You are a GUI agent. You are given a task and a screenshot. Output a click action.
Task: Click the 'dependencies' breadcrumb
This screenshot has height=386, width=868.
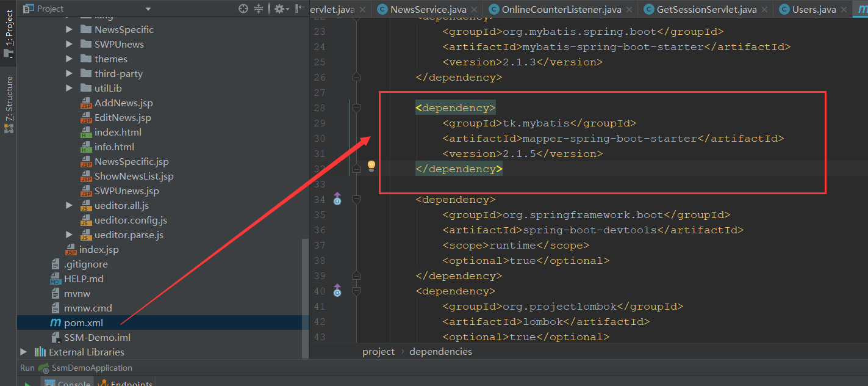[x=440, y=352]
